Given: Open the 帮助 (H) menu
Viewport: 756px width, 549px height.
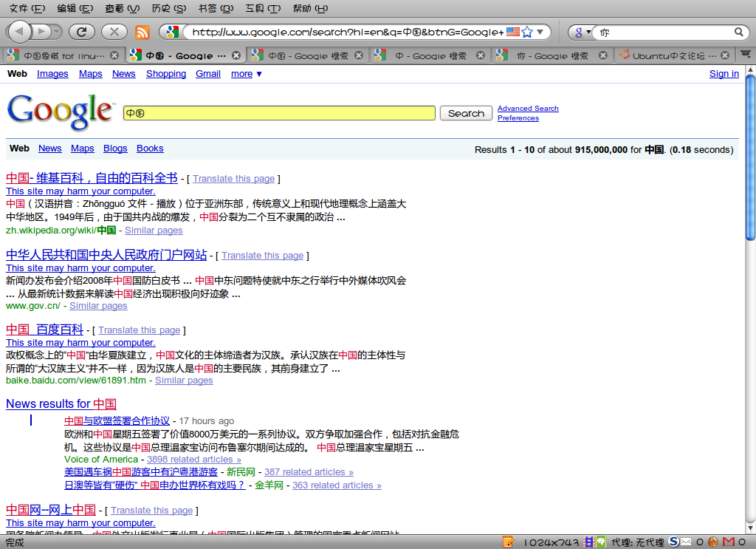Looking at the screenshot, I should pyautogui.click(x=310, y=8).
